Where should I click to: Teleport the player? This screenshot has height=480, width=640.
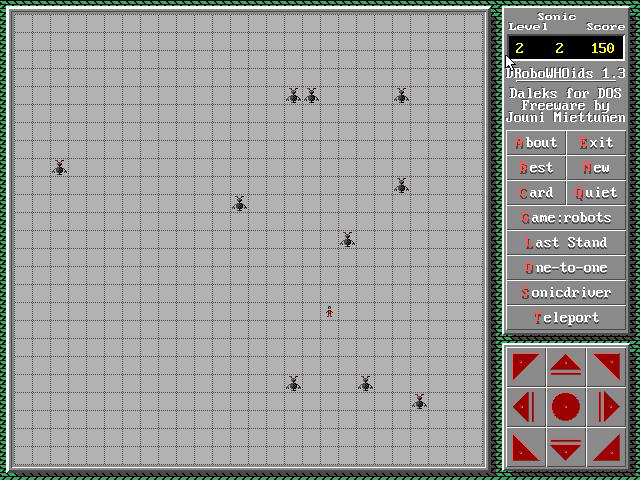566,318
